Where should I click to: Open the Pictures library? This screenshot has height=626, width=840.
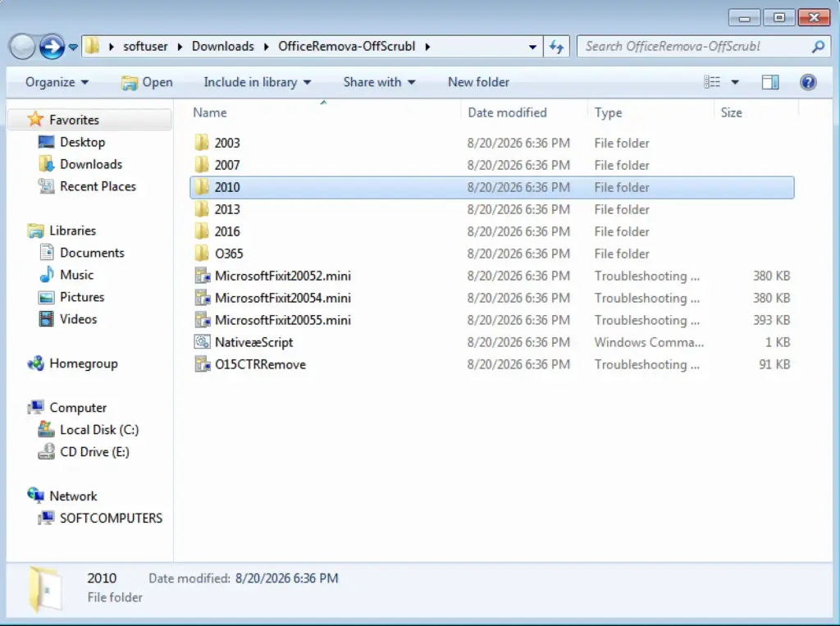click(82, 297)
